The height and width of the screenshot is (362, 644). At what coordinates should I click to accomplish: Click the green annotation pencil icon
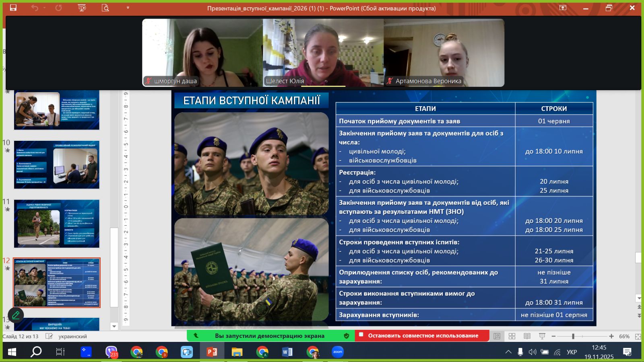pos(16,315)
